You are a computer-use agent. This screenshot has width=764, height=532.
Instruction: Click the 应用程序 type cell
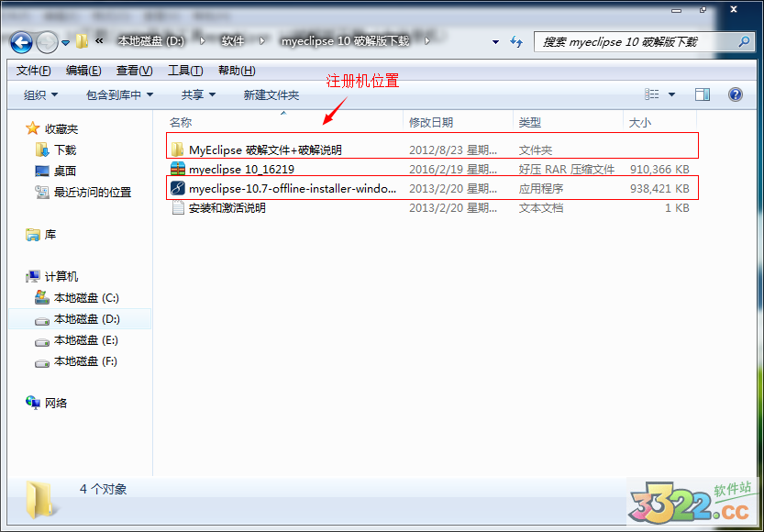click(541, 189)
